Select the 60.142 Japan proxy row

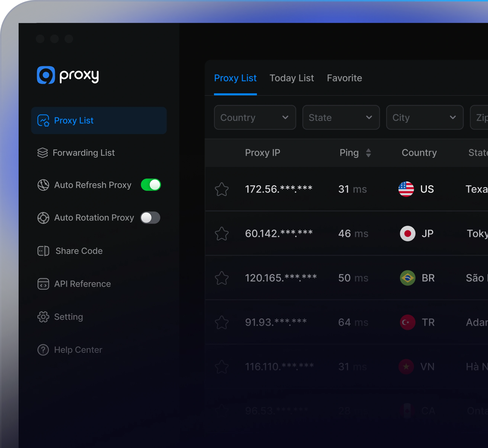pos(279,233)
